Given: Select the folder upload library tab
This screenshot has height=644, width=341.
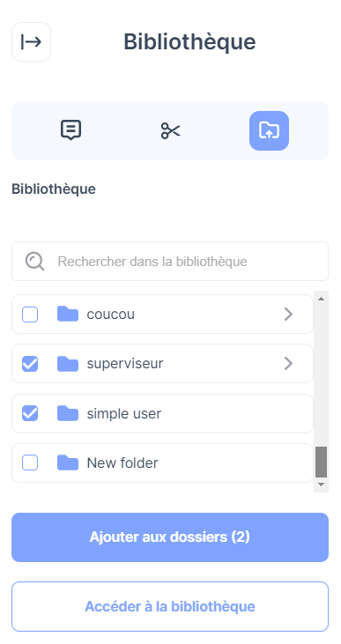Looking at the screenshot, I should pyautogui.click(x=269, y=130).
